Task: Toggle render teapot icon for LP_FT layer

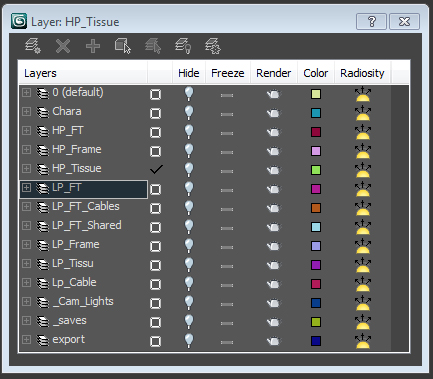Action: [274, 189]
